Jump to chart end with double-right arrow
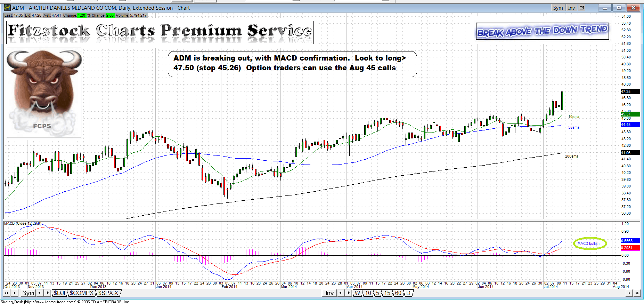Screen dimensions: 644x304 pos(637,293)
